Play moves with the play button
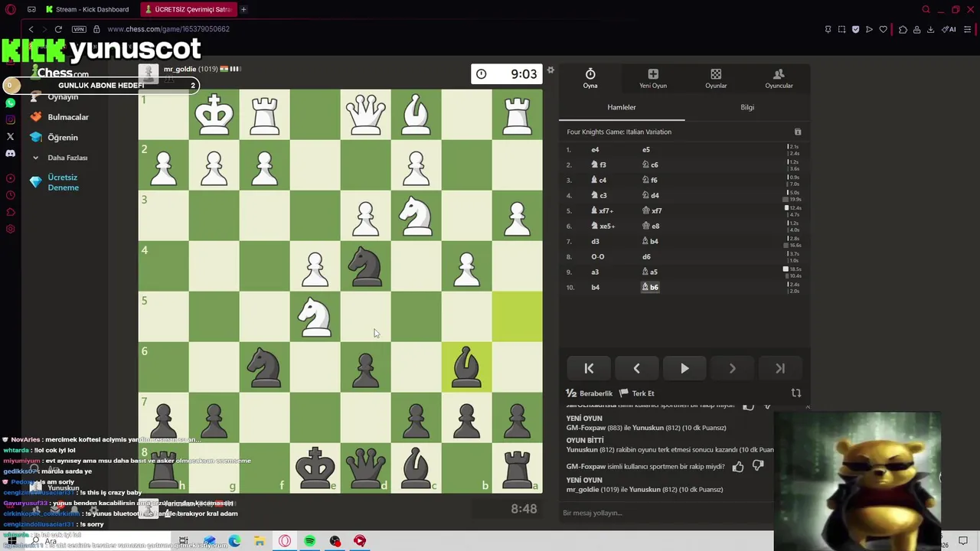Viewport: 980px width, 551px height. pos(684,368)
